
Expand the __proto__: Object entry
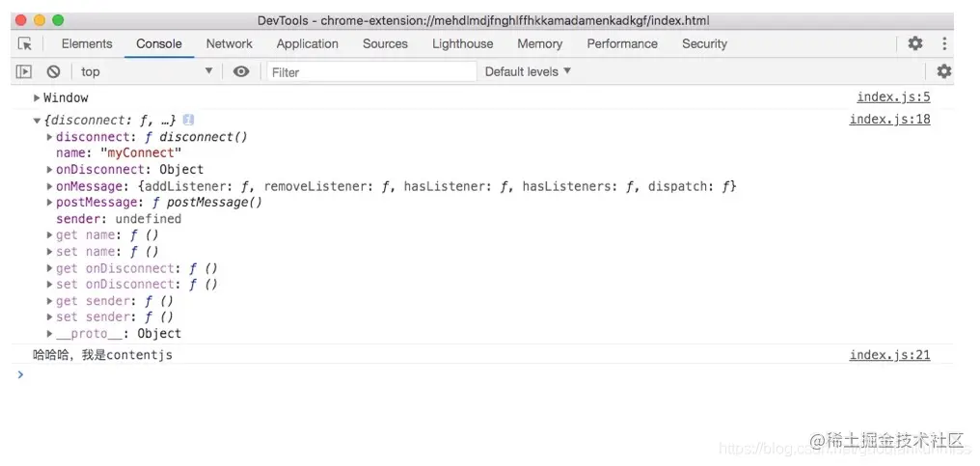pyautogui.click(x=50, y=334)
